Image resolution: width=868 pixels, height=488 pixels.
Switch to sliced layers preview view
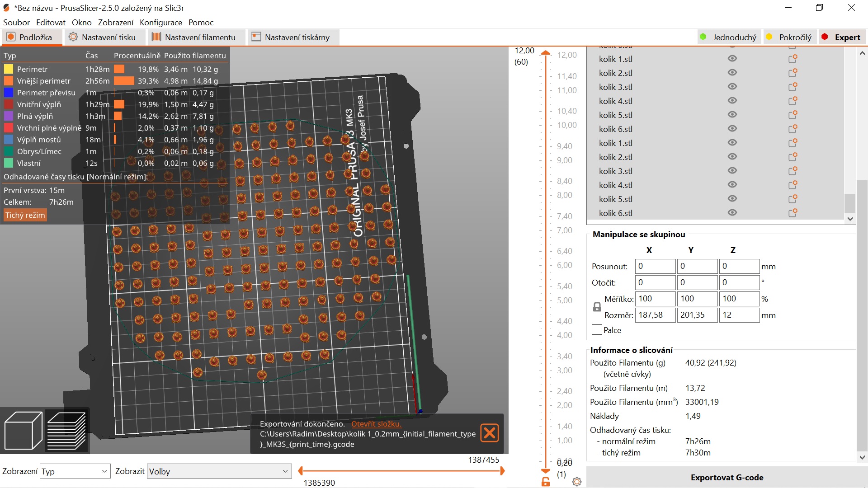pos(67,430)
